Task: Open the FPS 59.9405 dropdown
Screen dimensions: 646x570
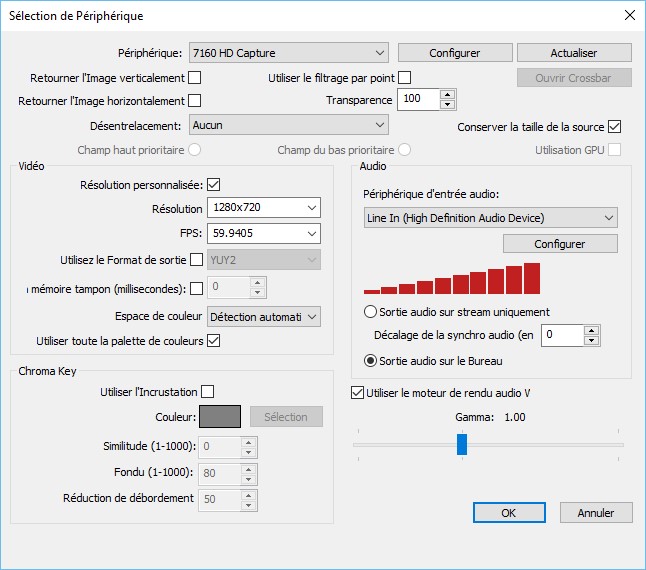Action: coord(264,233)
